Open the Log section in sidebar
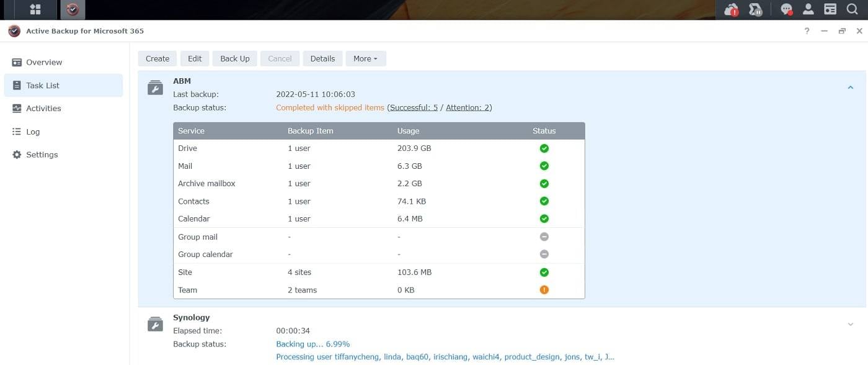 click(x=63, y=132)
